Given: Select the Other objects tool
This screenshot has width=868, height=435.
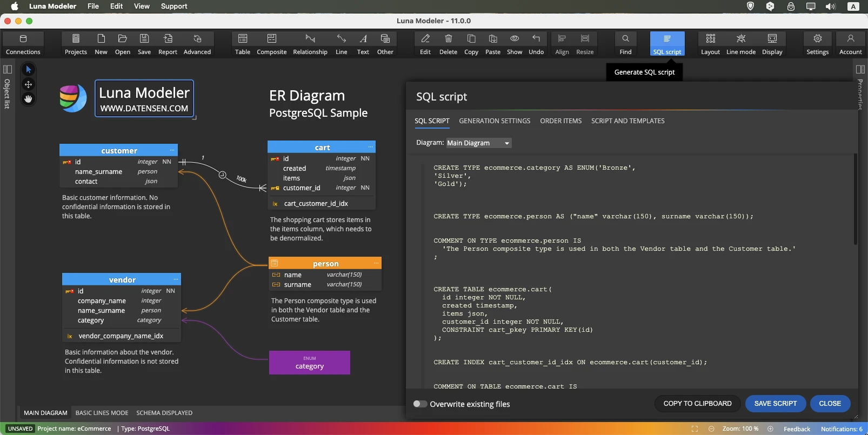Looking at the screenshot, I should click(385, 44).
